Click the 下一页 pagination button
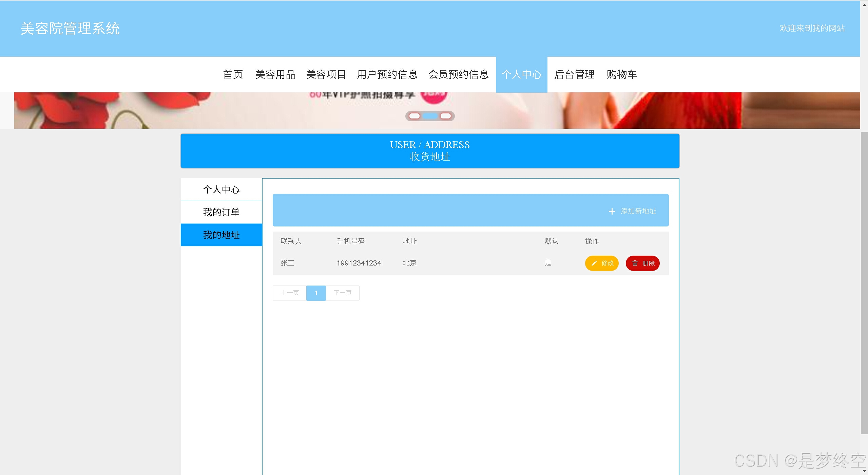 (x=343, y=293)
